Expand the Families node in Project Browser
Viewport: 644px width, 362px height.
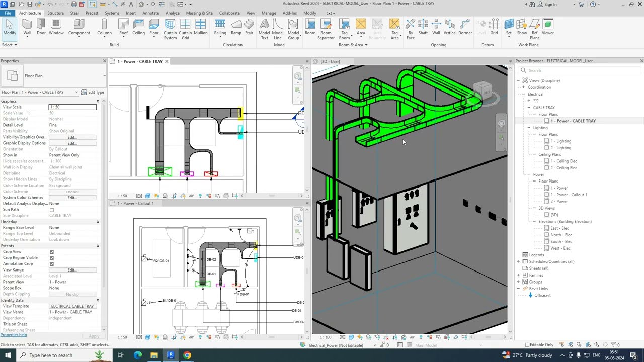518,275
